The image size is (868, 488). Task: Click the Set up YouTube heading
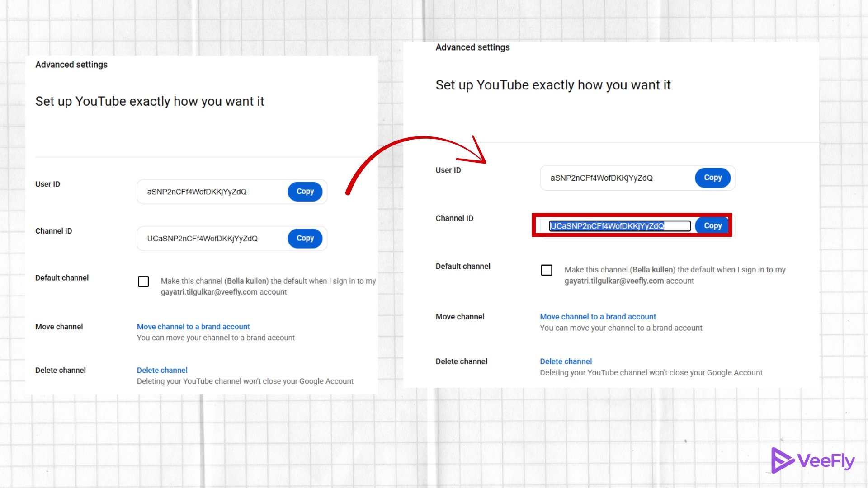pos(150,101)
